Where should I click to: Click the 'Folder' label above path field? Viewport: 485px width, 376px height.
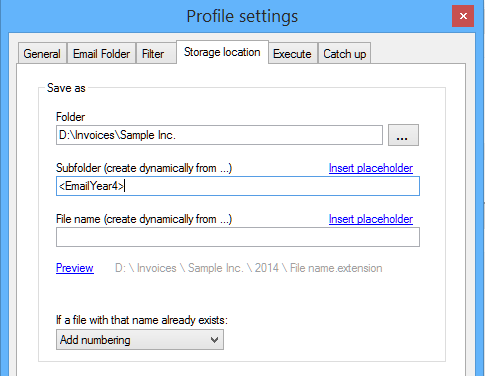pyautogui.click(x=70, y=117)
